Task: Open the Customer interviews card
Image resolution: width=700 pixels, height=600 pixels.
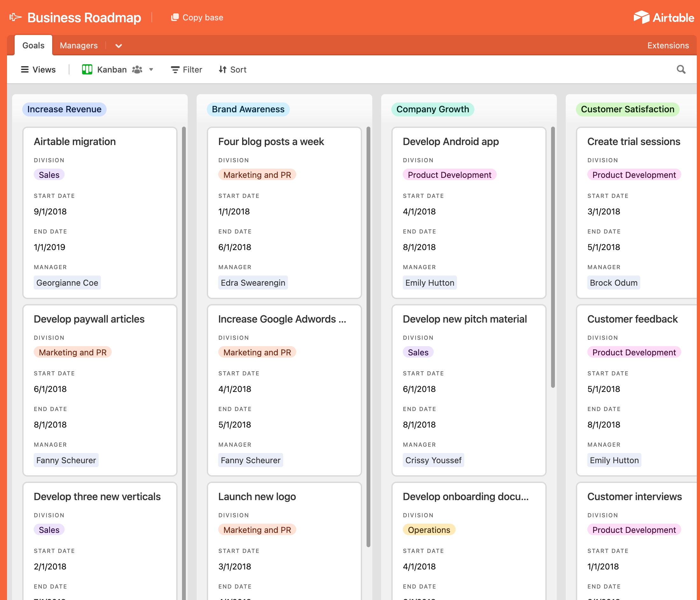Action: [637, 541]
